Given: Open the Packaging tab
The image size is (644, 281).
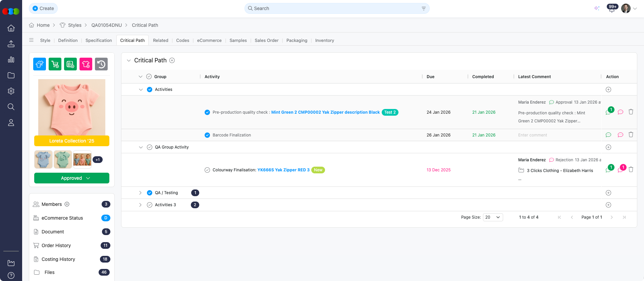Looking at the screenshot, I should pos(297,40).
